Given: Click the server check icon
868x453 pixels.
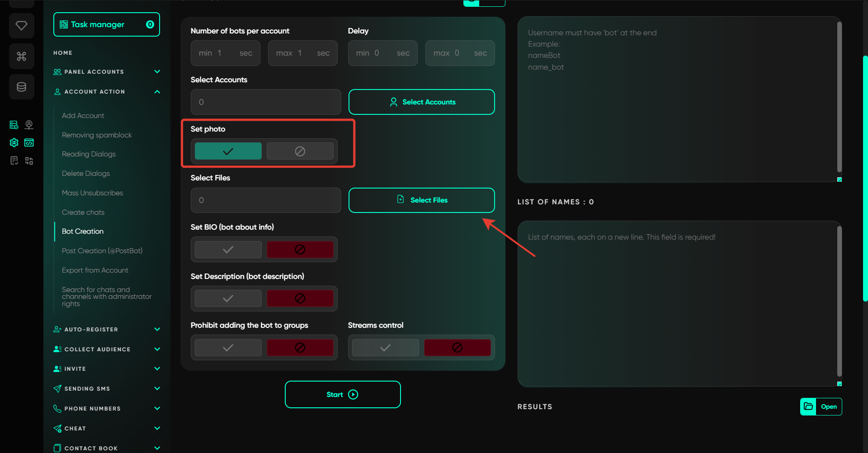Looking at the screenshot, I should (x=14, y=125).
